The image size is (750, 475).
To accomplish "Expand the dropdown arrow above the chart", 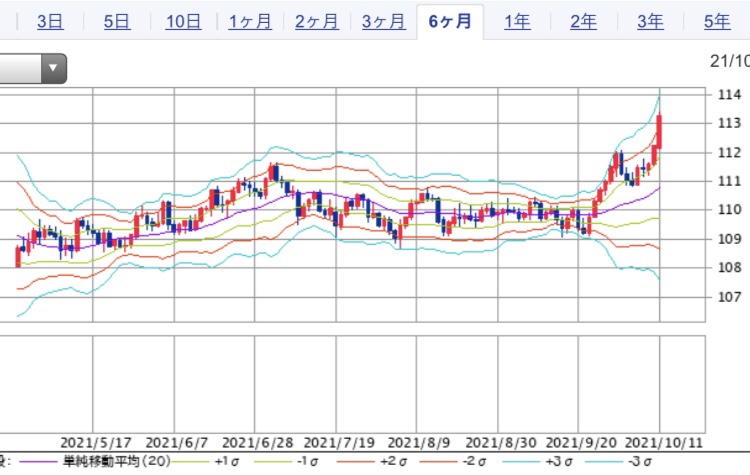I will pos(53,68).
